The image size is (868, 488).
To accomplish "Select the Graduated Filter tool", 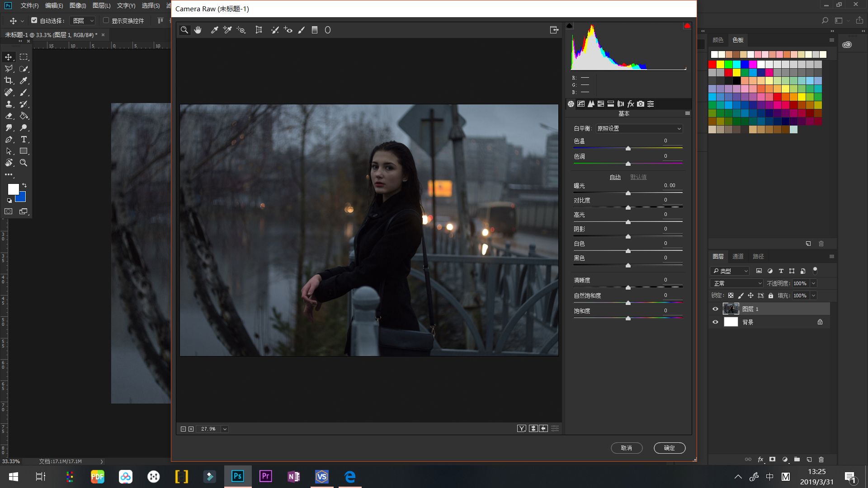I will point(315,30).
